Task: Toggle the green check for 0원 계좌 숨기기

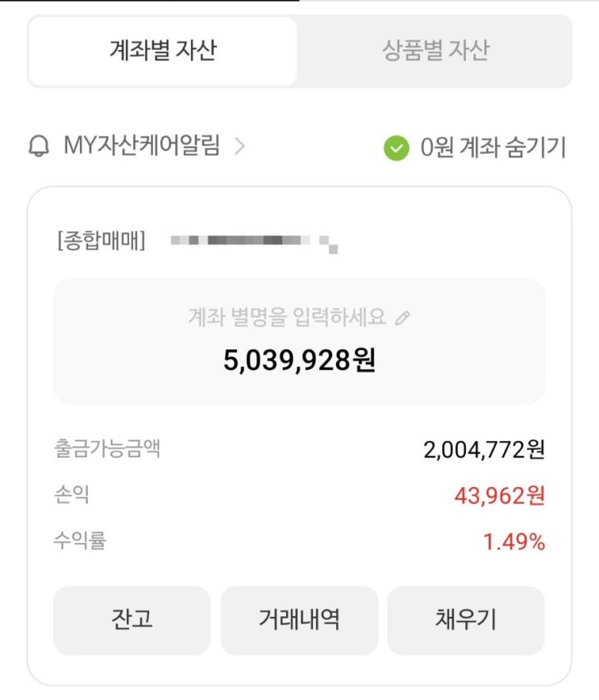Action: pos(396,148)
